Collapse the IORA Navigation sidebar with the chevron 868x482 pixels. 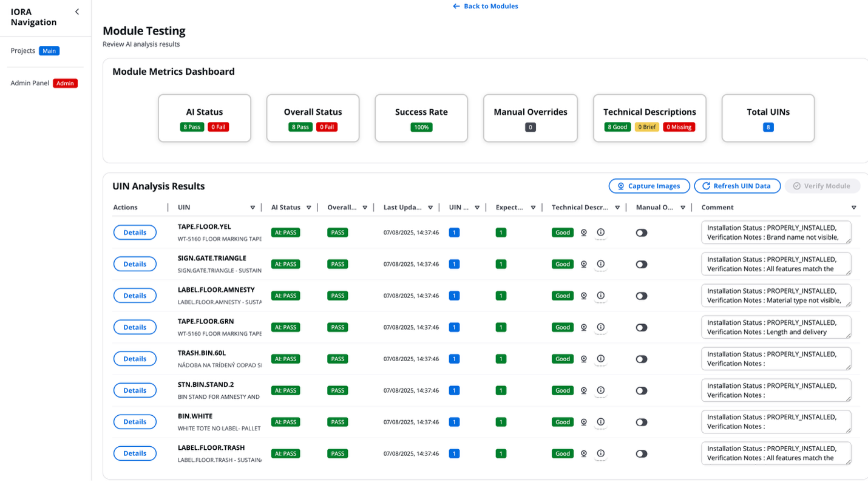(x=77, y=11)
